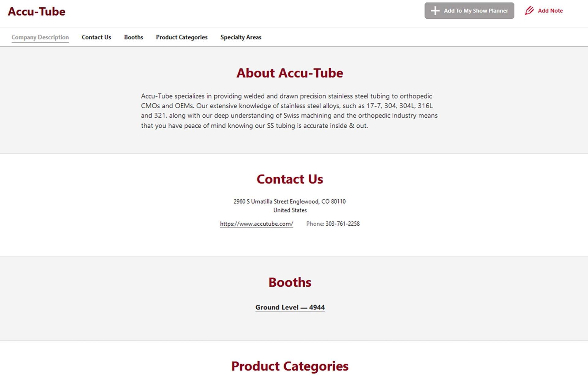Switch to the Contact Us tab
Viewport: 588px width, 376px height.
pos(96,37)
